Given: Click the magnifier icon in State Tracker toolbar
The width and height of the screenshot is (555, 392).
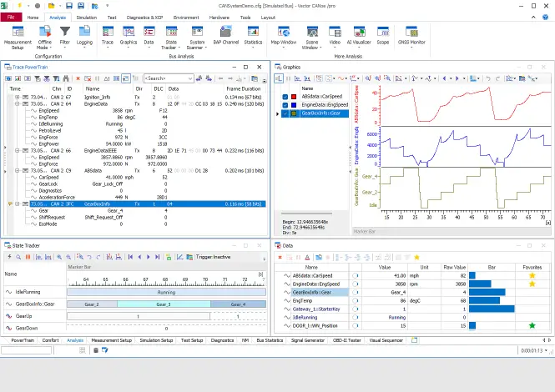Looking at the screenshot, I should [18, 257].
